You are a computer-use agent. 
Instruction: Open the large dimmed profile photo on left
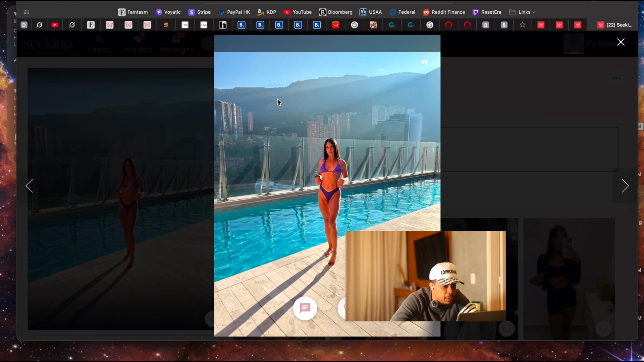(x=121, y=199)
